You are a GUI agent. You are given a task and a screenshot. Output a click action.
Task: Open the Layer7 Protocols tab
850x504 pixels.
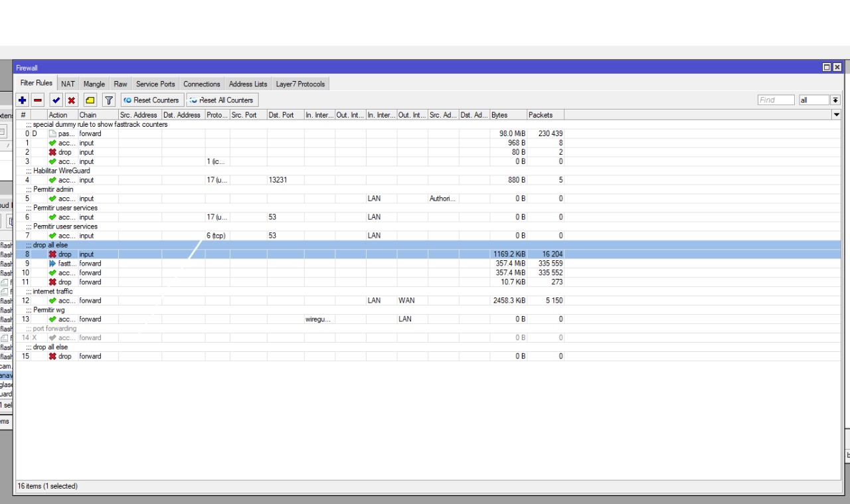click(x=300, y=84)
